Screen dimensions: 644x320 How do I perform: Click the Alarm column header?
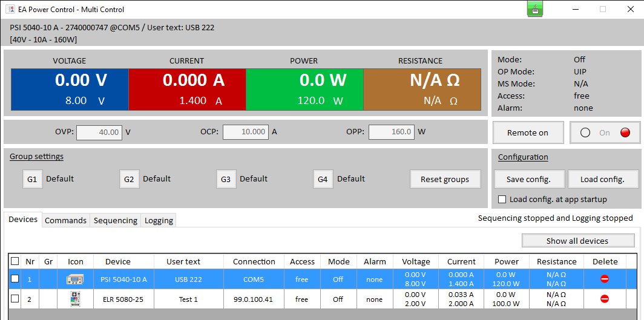pyautogui.click(x=375, y=261)
